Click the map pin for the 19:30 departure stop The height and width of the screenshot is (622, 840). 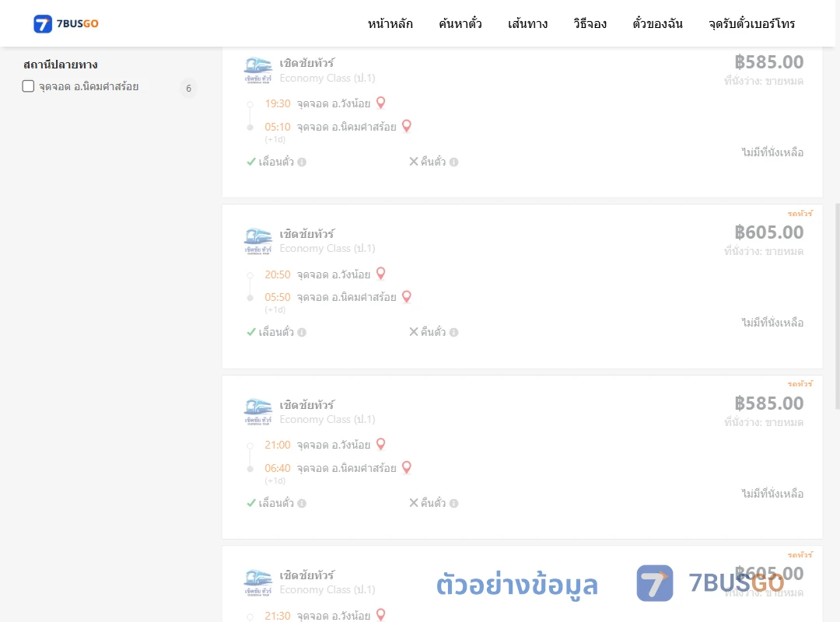[381, 103]
